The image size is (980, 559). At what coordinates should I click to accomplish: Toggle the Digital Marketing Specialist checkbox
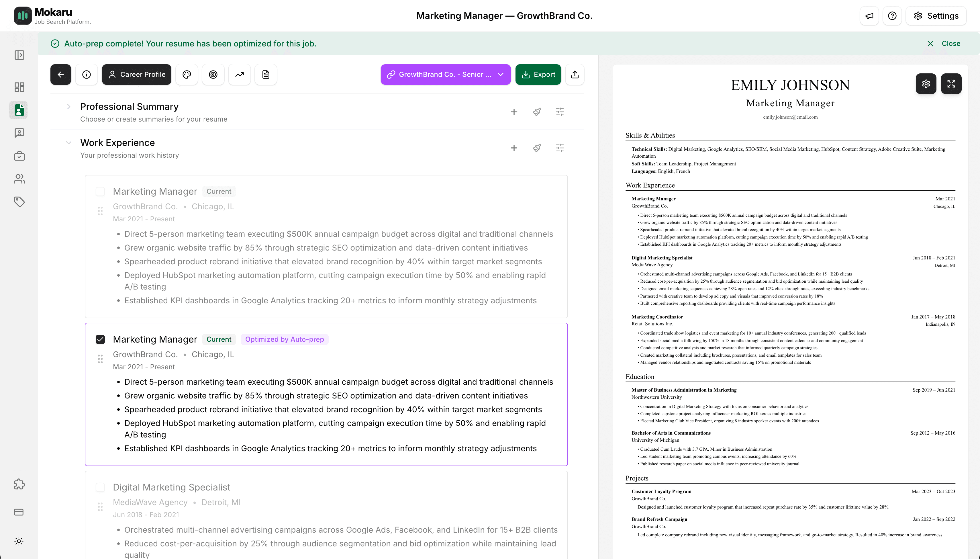100,487
